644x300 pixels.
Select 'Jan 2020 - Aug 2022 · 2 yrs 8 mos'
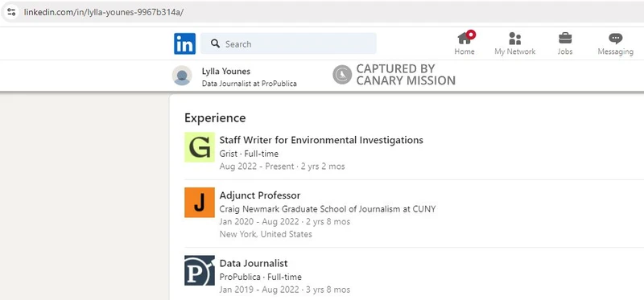(285, 222)
